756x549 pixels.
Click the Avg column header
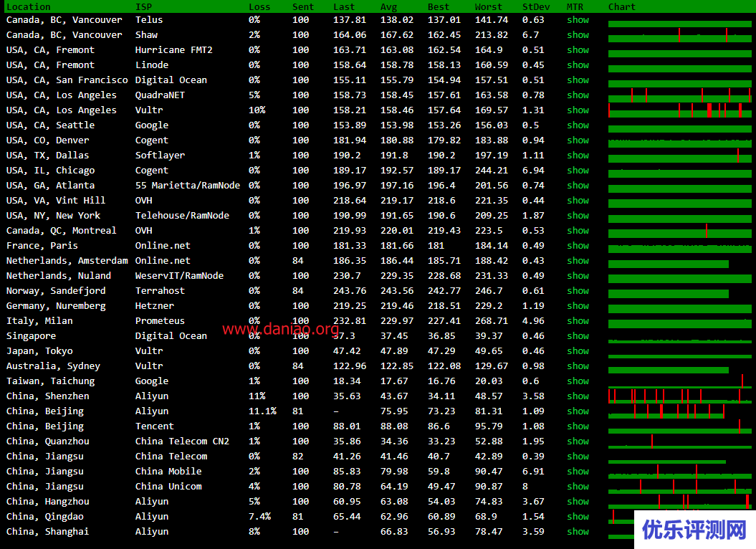pyautogui.click(x=388, y=6)
